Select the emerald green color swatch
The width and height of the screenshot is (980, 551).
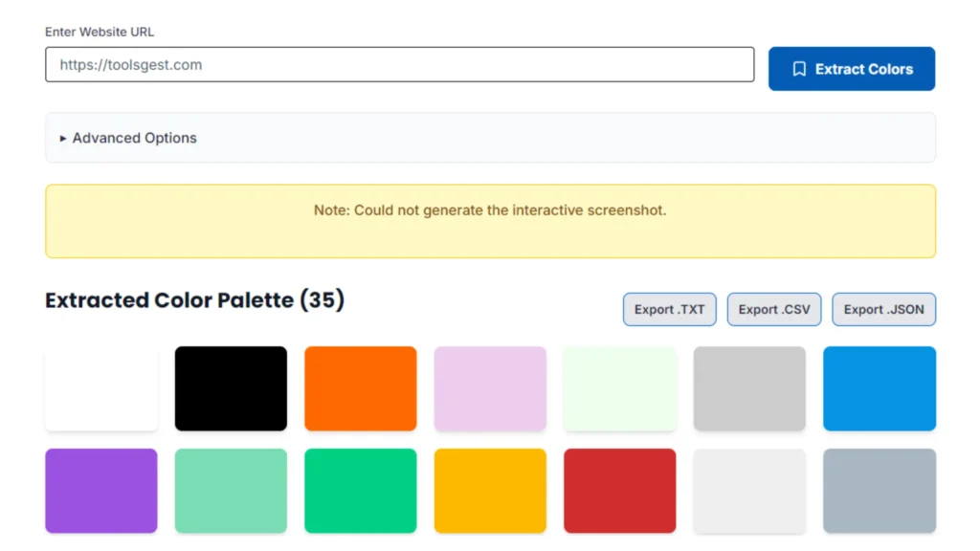pyautogui.click(x=361, y=491)
